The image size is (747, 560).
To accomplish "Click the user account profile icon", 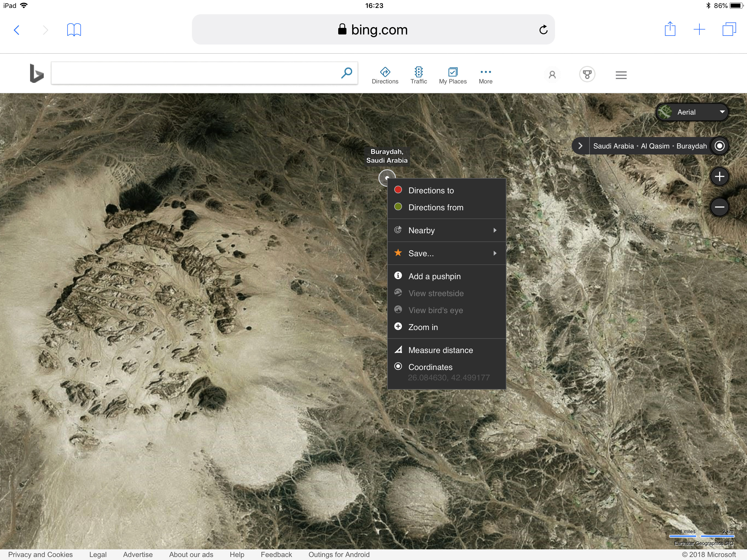I will [x=552, y=75].
